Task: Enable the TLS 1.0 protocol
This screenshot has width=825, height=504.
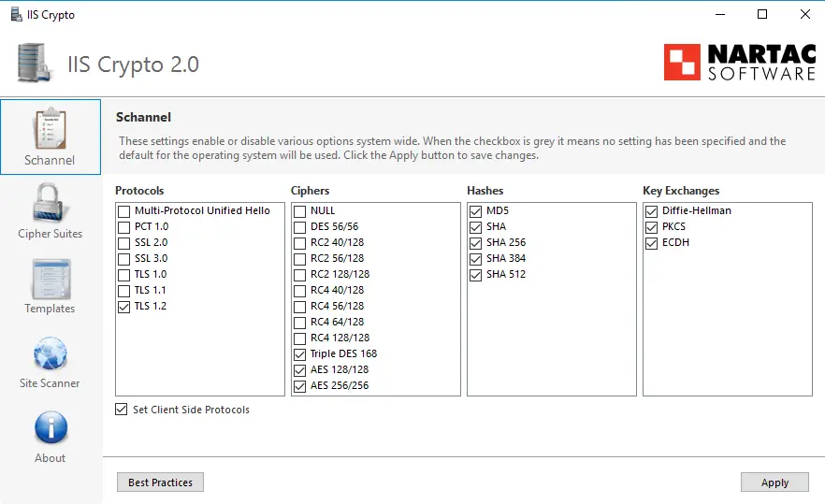Action: (123, 275)
